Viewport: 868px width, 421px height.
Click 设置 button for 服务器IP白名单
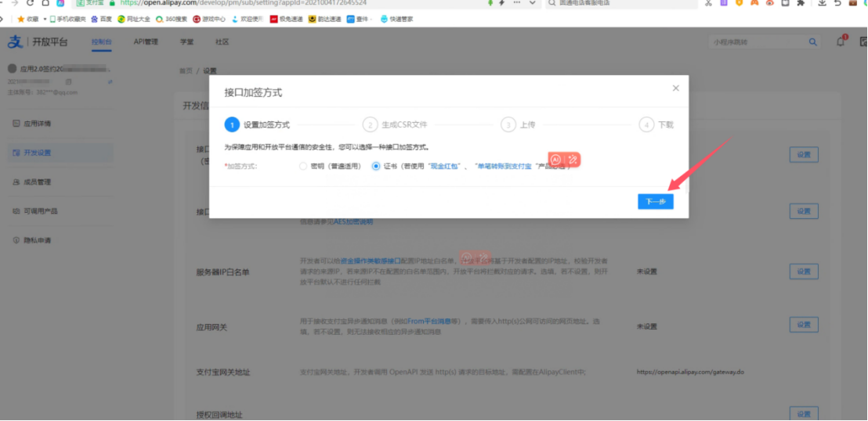(x=804, y=272)
